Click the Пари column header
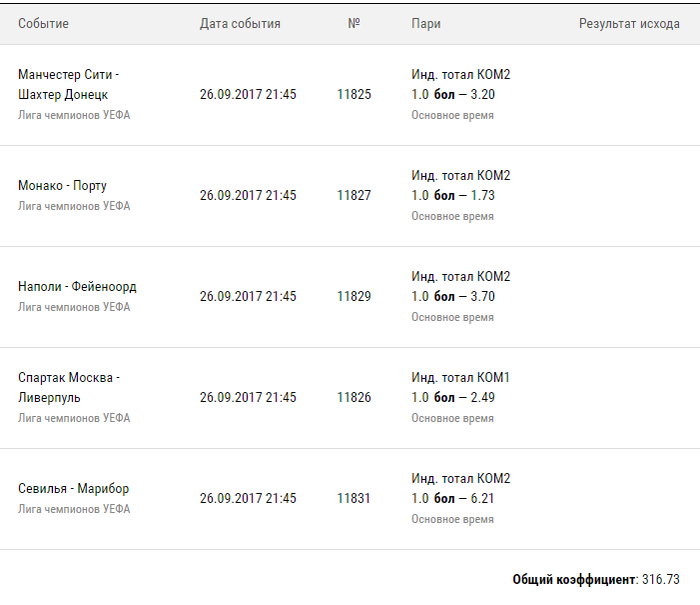The image size is (700, 605). click(426, 24)
